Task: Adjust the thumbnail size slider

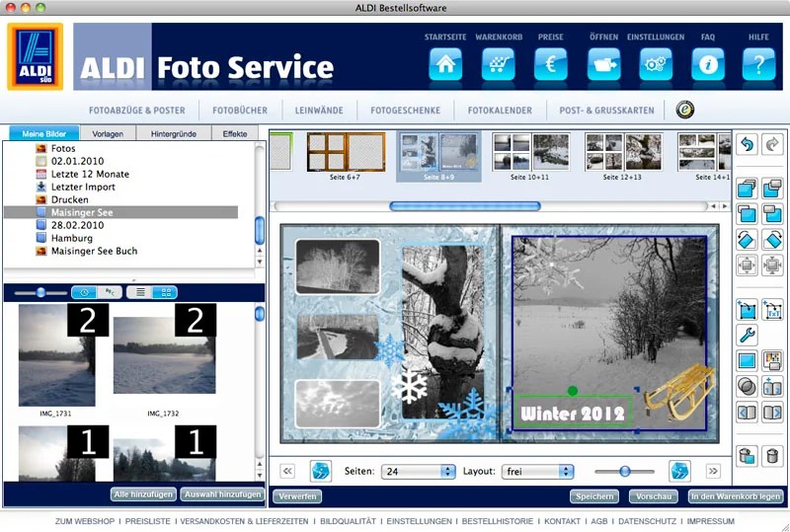Action: click(40, 292)
